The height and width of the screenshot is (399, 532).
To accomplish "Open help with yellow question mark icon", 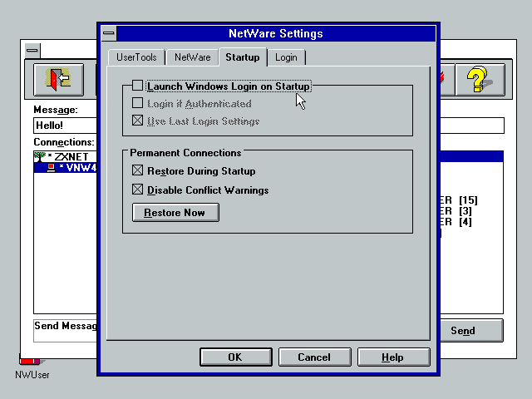I will (480, 80).
